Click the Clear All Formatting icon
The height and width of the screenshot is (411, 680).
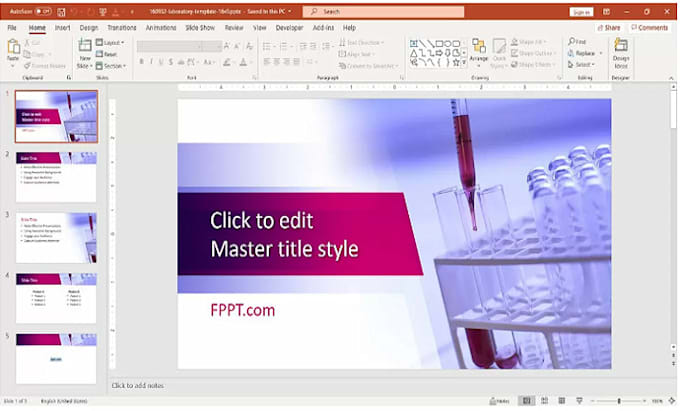(x=249, y=46)
